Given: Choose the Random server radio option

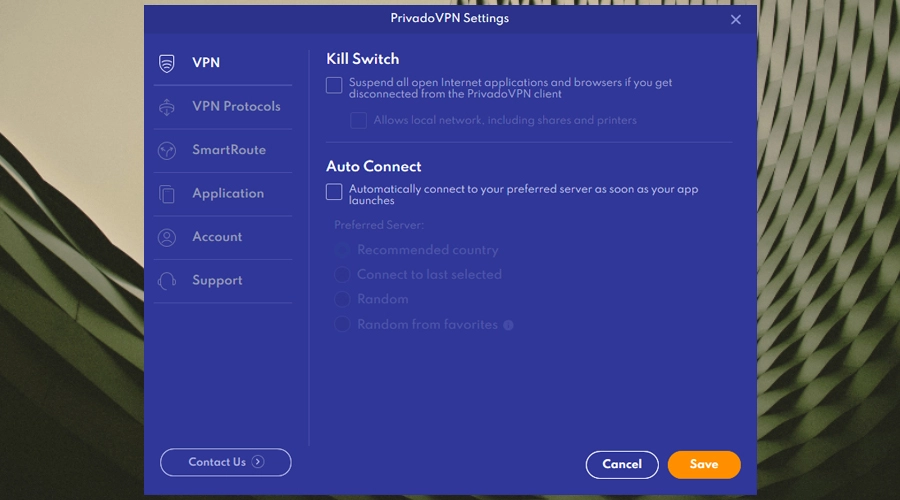Looking at the screenshot, I should click(342, 299).
